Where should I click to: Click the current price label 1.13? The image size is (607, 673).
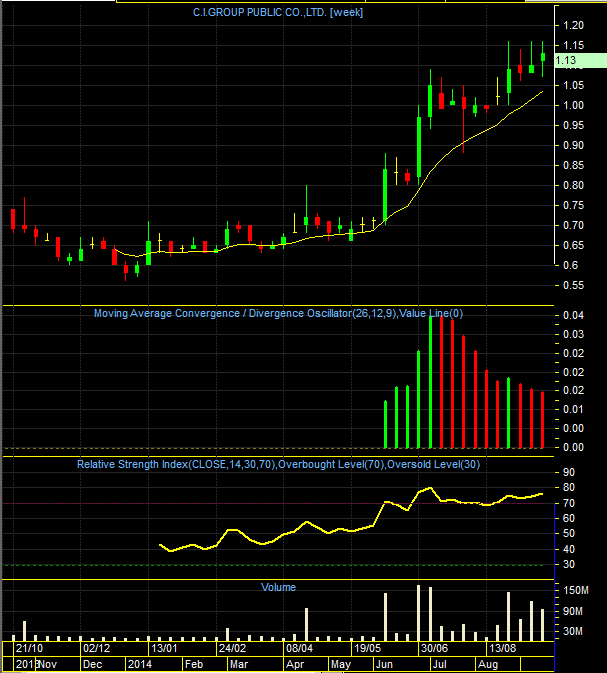pos(580,61)
